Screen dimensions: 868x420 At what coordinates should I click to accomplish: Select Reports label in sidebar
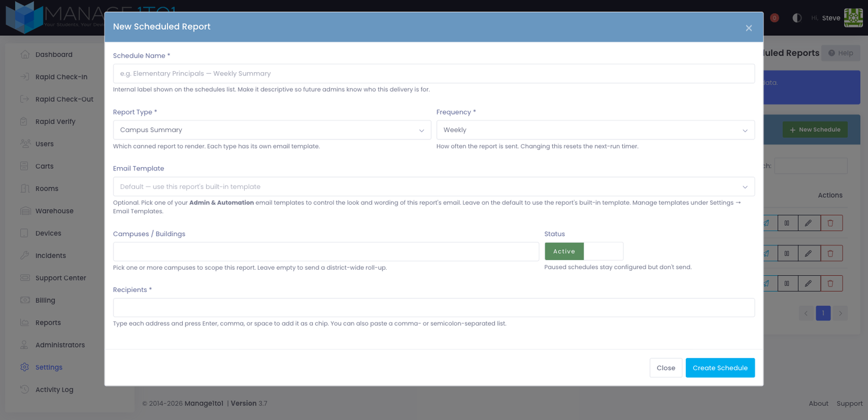tap(48, 323)
